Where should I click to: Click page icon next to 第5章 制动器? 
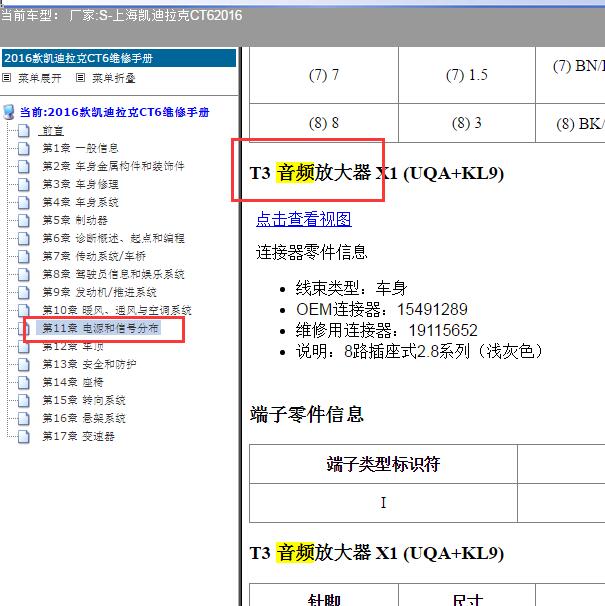(24, 220)
